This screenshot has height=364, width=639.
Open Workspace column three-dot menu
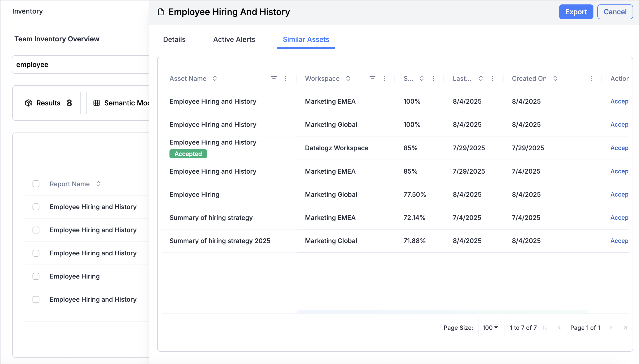coord(384,79)
